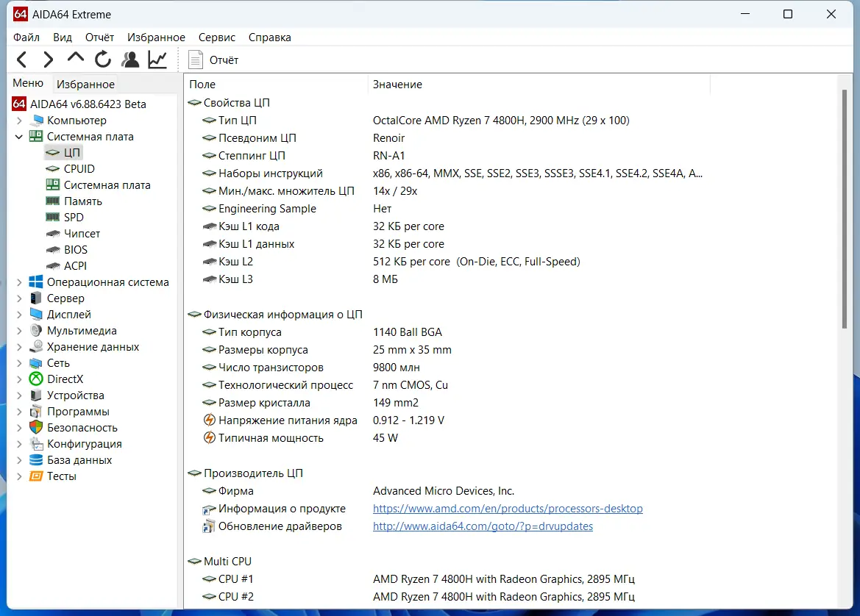Click the Сеть network icon
The image size is (860, 616).
pyautogui.click(x=35, y=363)
